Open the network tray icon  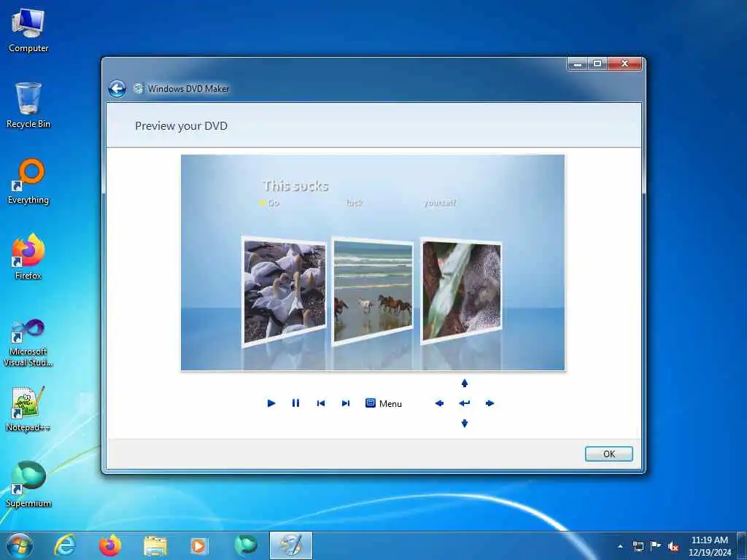tap(638, 546)
